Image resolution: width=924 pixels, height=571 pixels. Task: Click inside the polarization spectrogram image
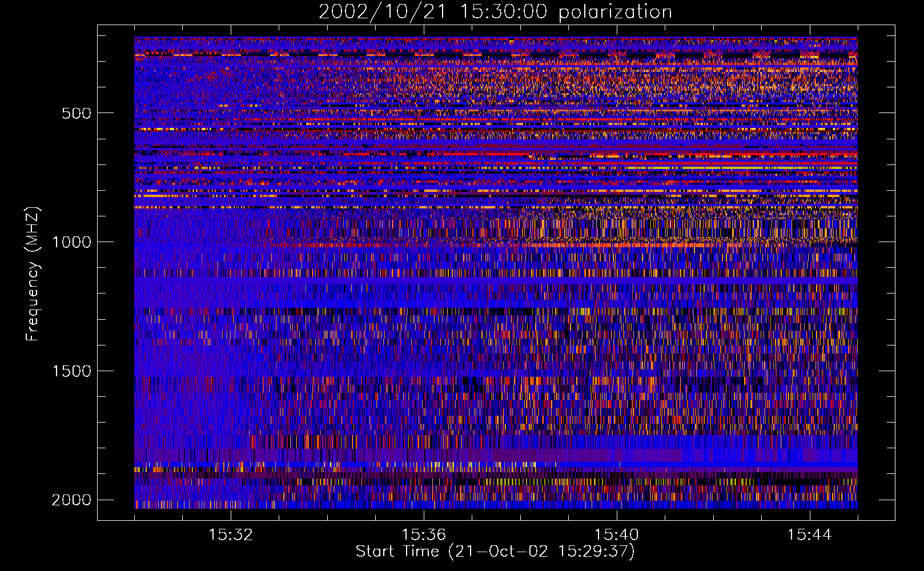point(496,273)
